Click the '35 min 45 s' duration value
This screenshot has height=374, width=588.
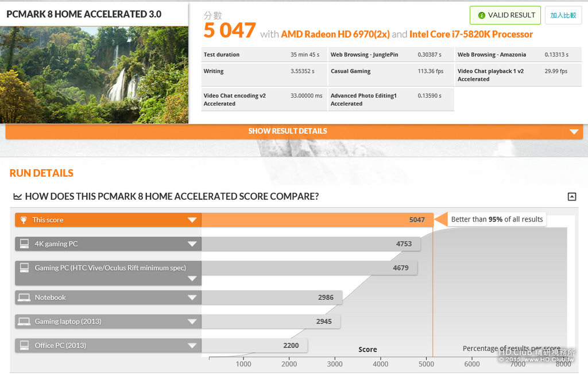pos(305,54)
